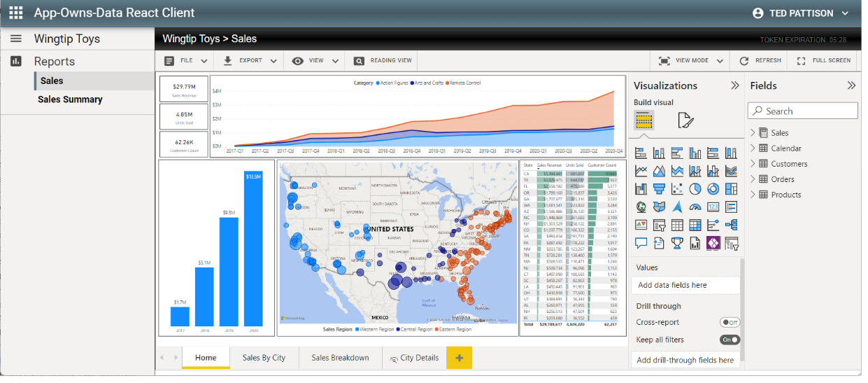
Task: Open the View Mode dropdown
Action: [691, 61]
